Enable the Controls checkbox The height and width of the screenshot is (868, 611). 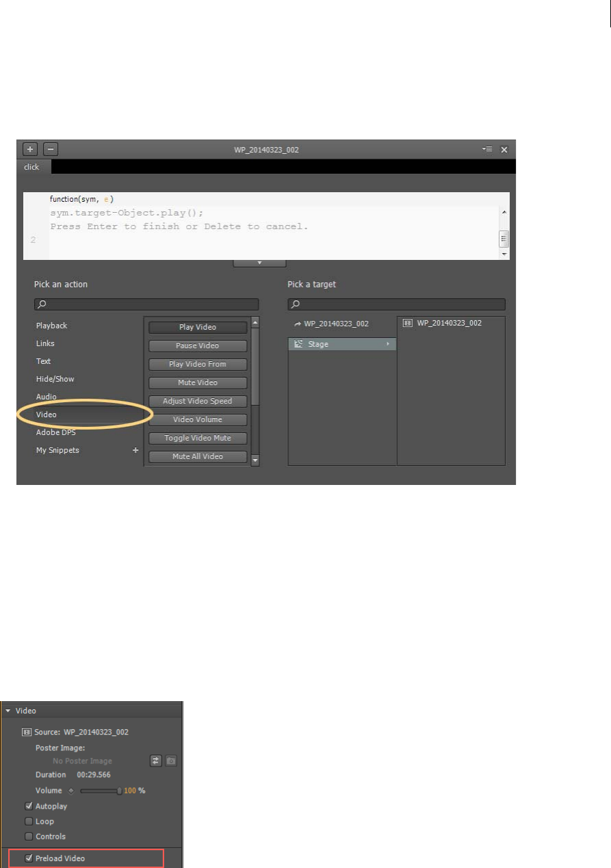coord(29,837)
